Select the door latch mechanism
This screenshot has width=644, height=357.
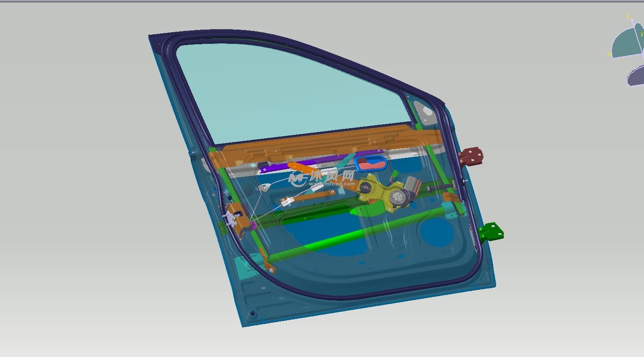(x=231, y=217)
